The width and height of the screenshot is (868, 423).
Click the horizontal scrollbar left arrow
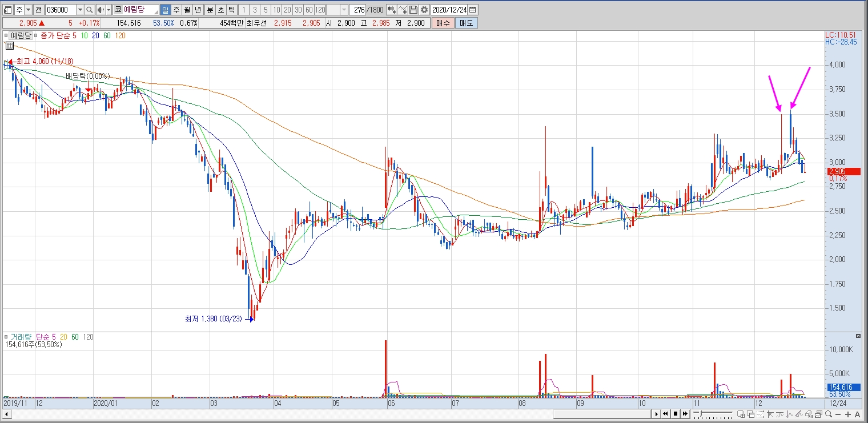click(6, 414)
